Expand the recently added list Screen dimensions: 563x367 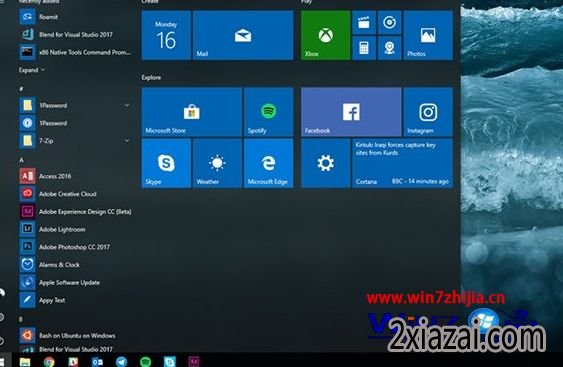point(32,70)
